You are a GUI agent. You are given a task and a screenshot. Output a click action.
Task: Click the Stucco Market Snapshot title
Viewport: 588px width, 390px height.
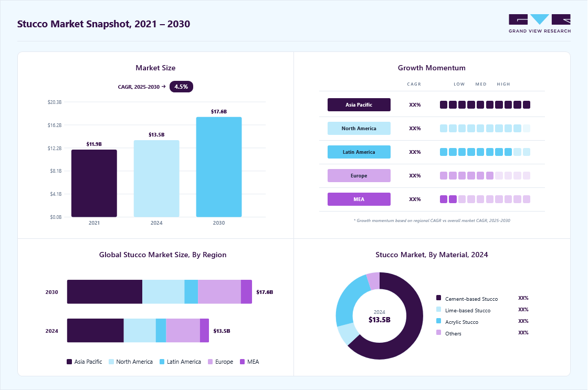click(x=103, y=24)
